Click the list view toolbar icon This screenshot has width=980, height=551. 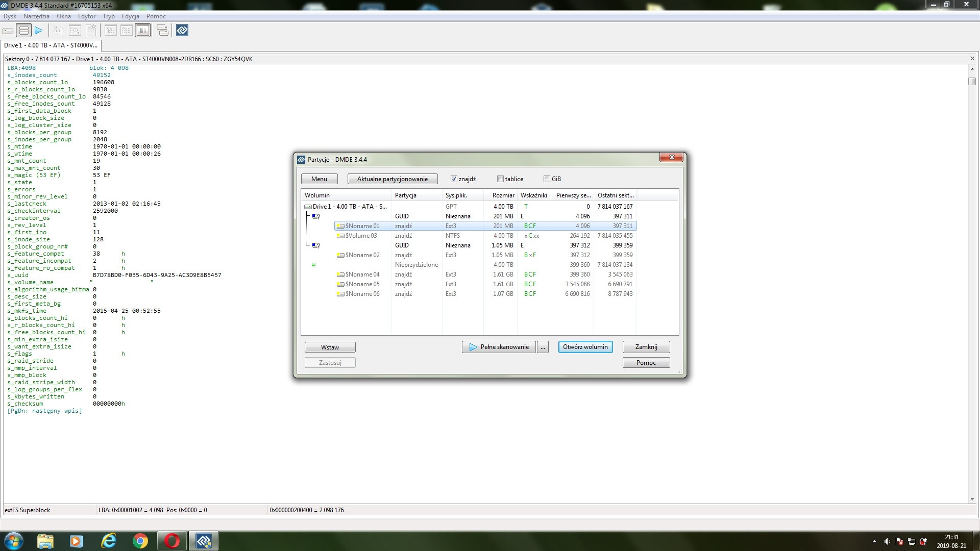(126, 31)
